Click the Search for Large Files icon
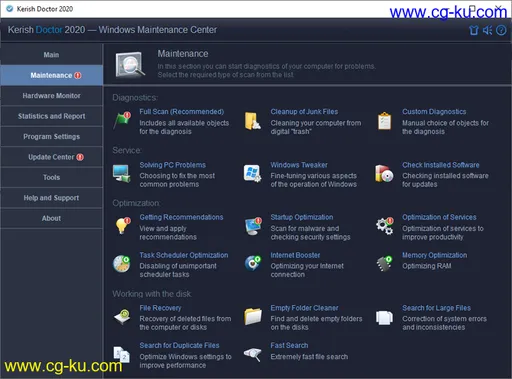Viewport: 512px width, 379px height. [384, 317]
